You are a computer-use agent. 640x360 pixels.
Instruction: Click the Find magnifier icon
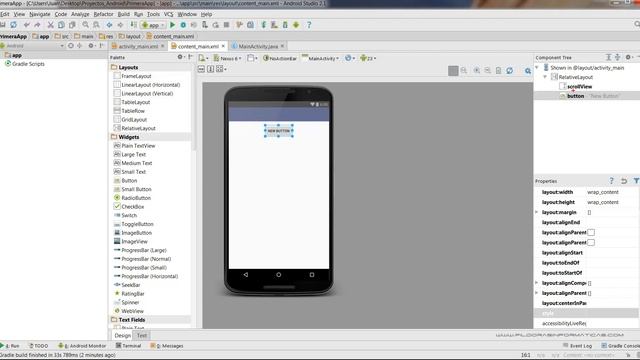(x=85, y=25)
